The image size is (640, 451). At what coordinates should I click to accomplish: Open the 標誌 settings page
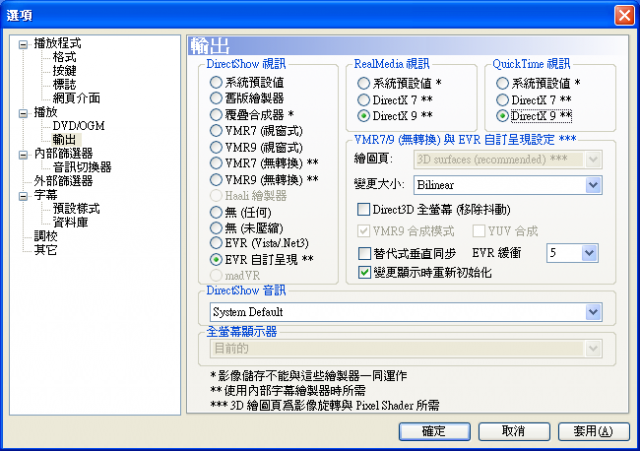click(x=64, y=84)
